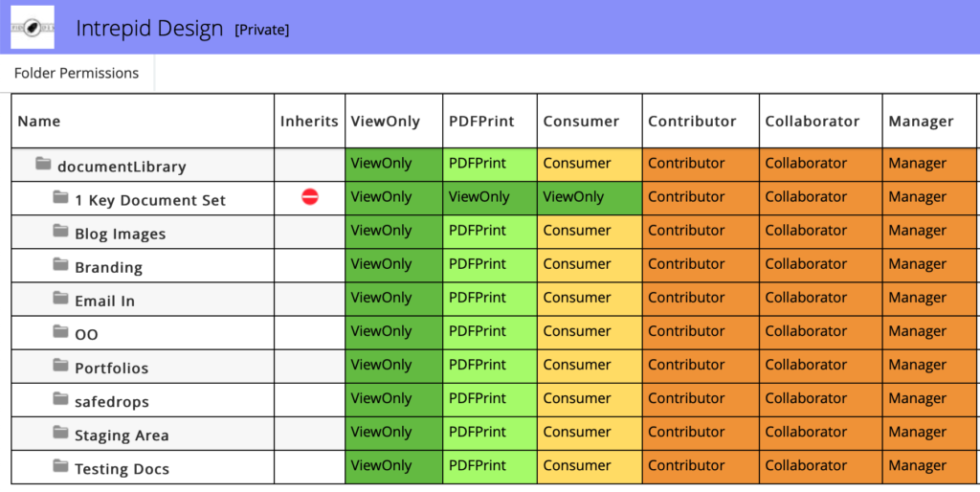980x492 pixels.
Task: Toggle Inherits cell for Blog Images row
Action: [309, 232]
